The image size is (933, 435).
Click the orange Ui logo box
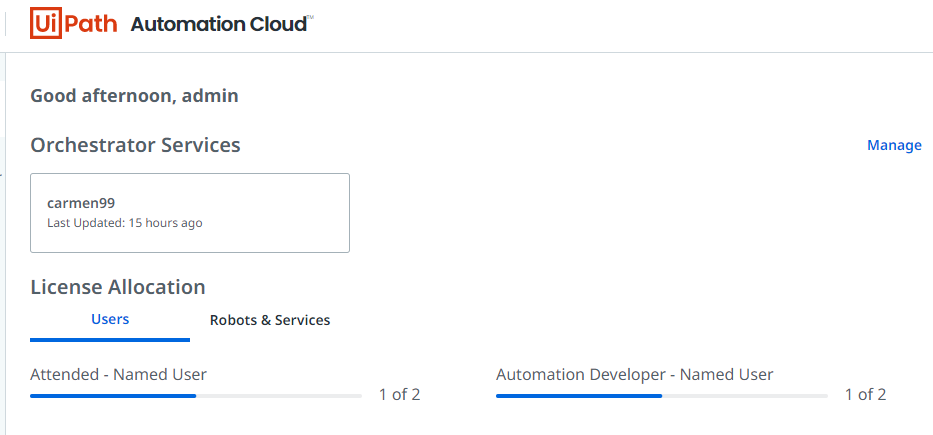point(48,23)
